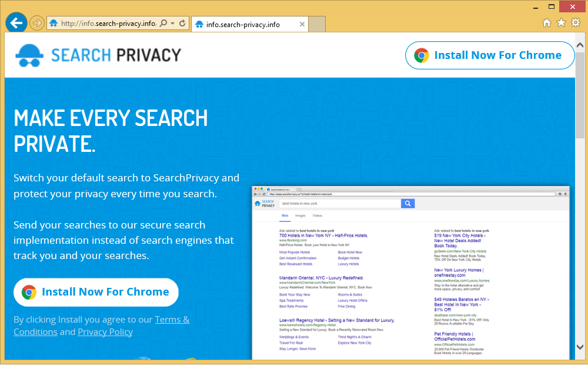Screen dimensions: 588x365
Task: Open the Privacy Policy link
Action: coord(105,332)
